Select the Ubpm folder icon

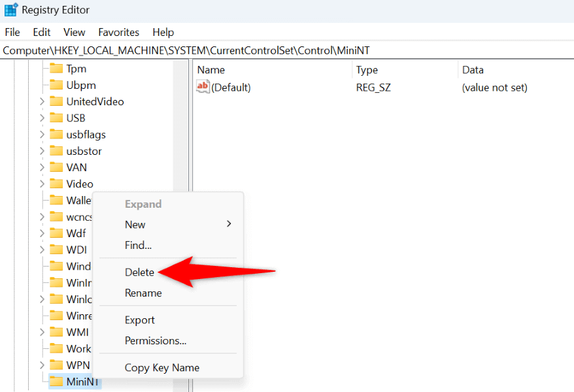[x=56, y=85]
